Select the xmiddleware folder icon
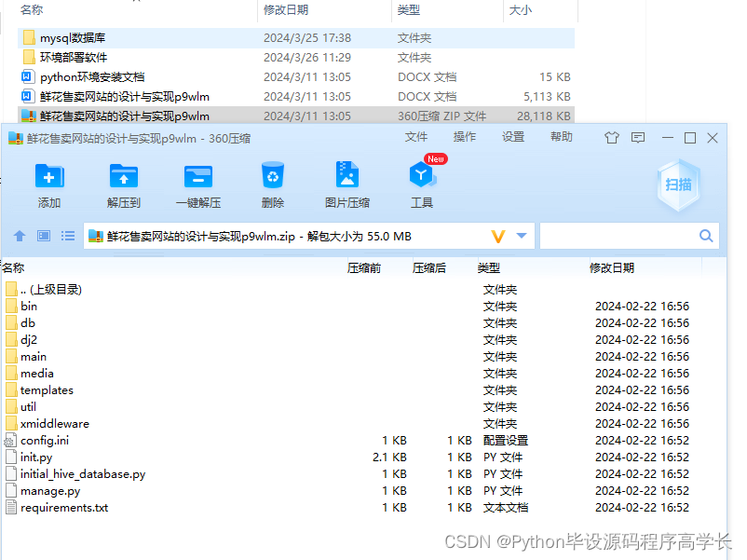 coord(12,423)
